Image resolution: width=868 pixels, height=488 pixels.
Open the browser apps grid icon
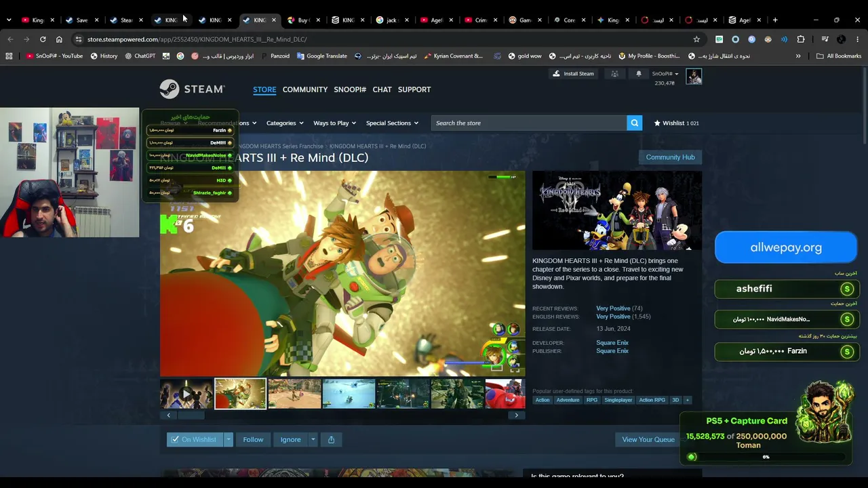[9, 56]
